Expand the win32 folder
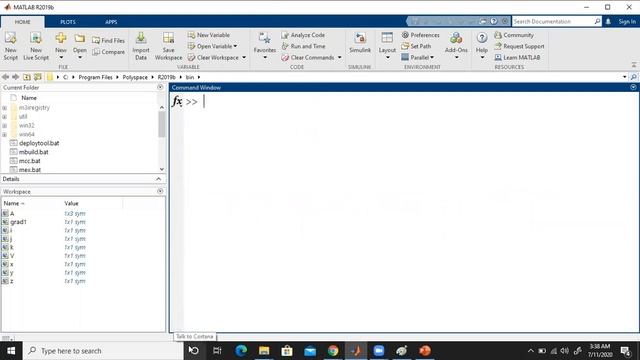 [4, 126]
